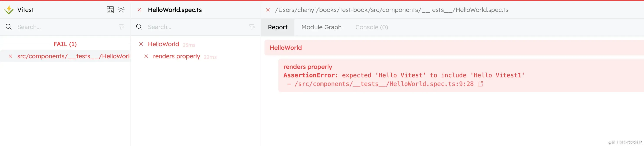This screenshot has width=644, height=146.
Task: Click the file list search magnifier icon
Action: click(x=8, y=27)
